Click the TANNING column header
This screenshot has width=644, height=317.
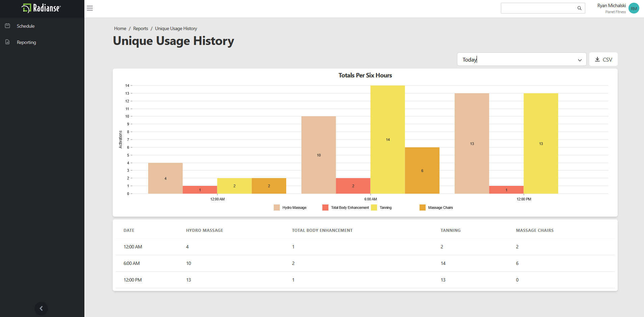point(451,230)
